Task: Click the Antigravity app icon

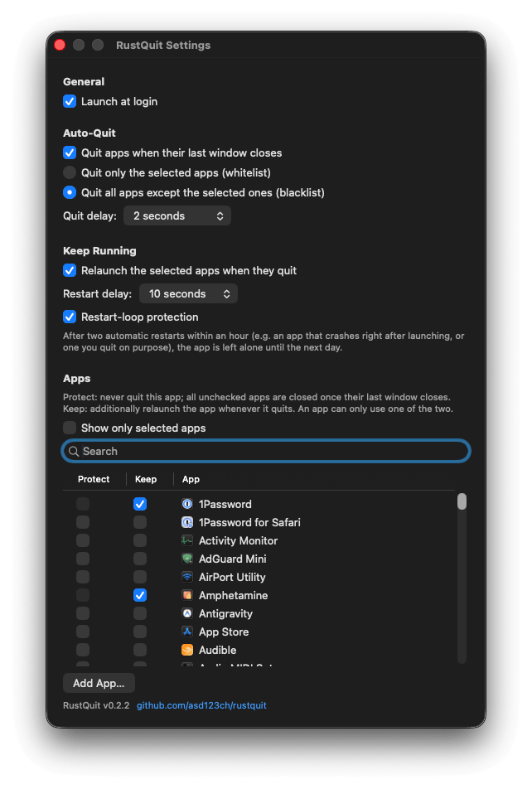Action: pos(187,613)
